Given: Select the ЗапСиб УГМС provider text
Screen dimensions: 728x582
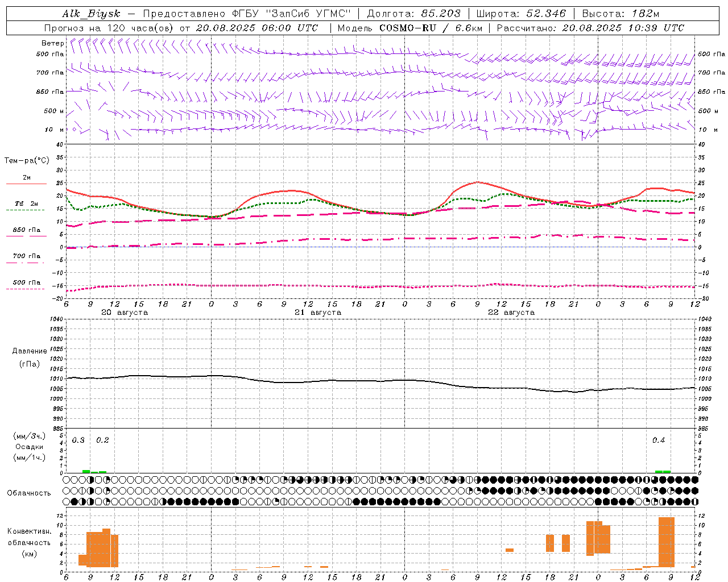Looking at the screenshot, I should 308,14.
